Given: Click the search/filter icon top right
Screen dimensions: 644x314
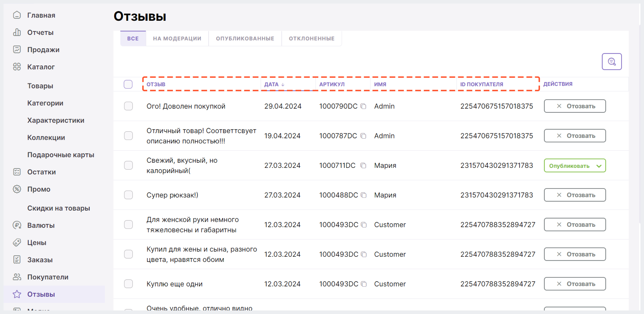Looking at the screenshot, I should point(612,62).
